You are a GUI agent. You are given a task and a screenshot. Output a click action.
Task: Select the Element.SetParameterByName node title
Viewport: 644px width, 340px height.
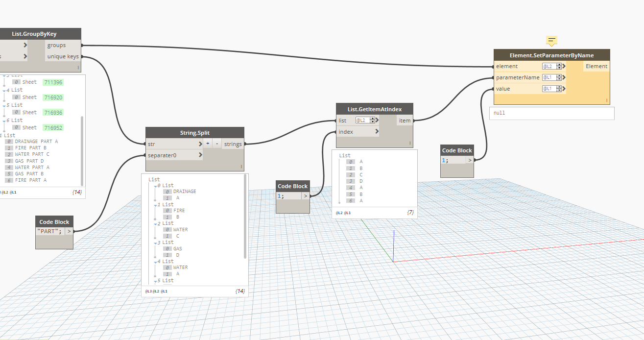click(551, 55)
